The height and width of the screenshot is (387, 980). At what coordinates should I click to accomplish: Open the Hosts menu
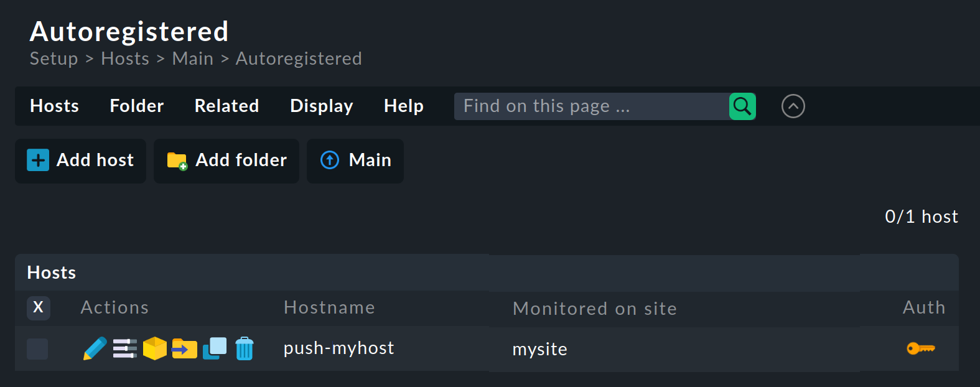click(x=54, y=106)
